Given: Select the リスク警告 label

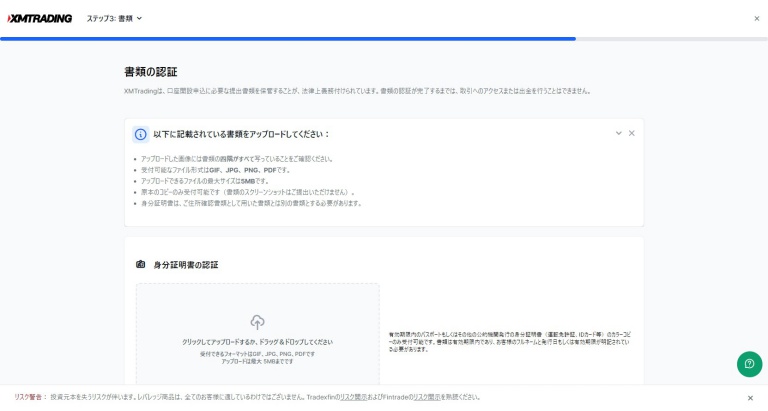Looking at the screenshot, I should [x=30, y=397].
